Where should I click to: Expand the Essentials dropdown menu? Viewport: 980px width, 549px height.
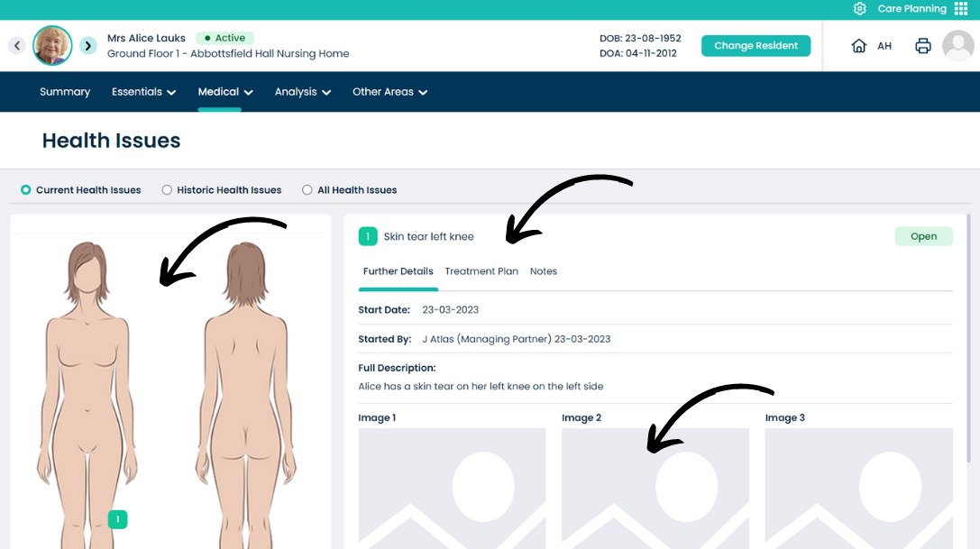[x=143, y=92]
